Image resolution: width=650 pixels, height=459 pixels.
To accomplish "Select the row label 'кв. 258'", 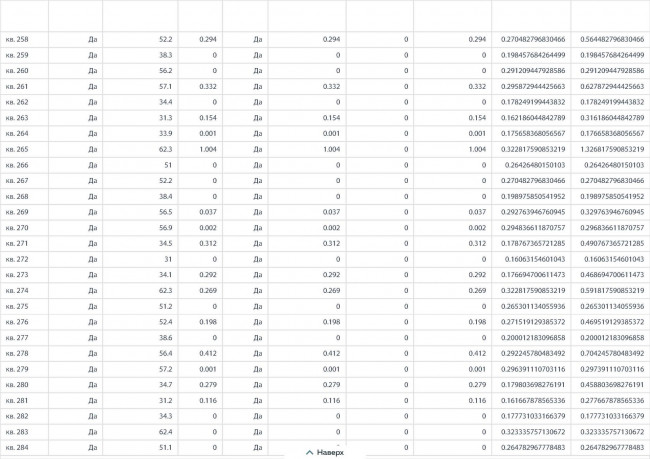I will click(17, 39).
